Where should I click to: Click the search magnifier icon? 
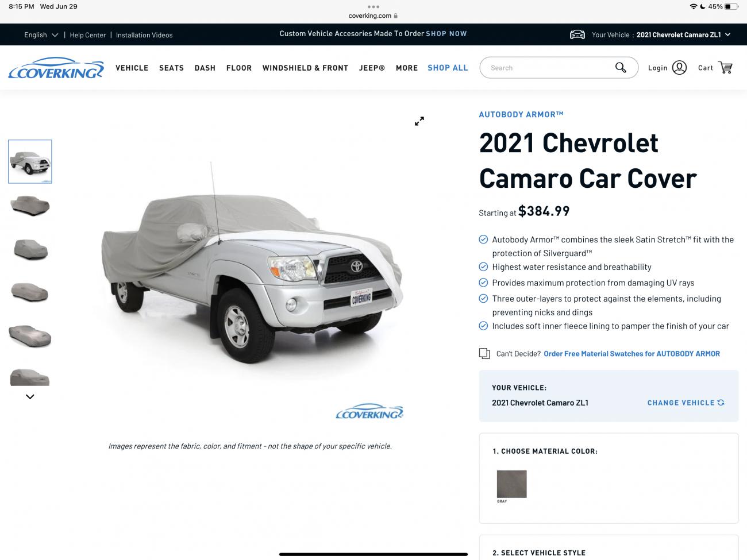[621, 68]
